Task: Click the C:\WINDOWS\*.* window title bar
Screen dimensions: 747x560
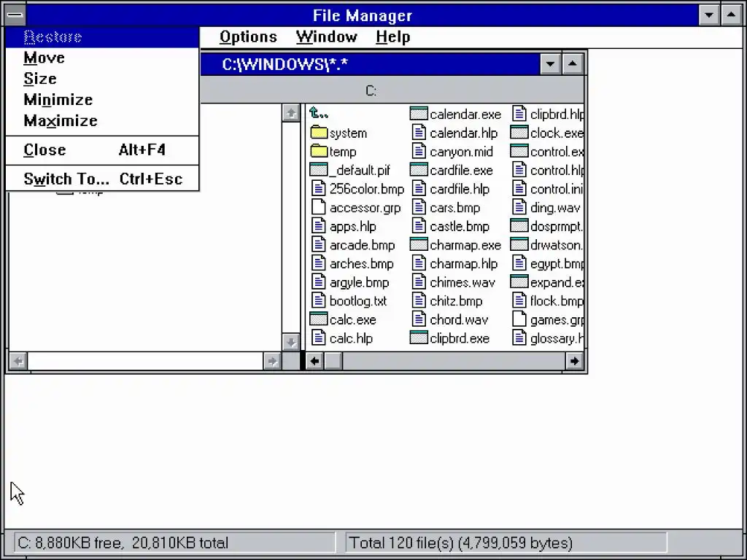Action: coord(370,64)
